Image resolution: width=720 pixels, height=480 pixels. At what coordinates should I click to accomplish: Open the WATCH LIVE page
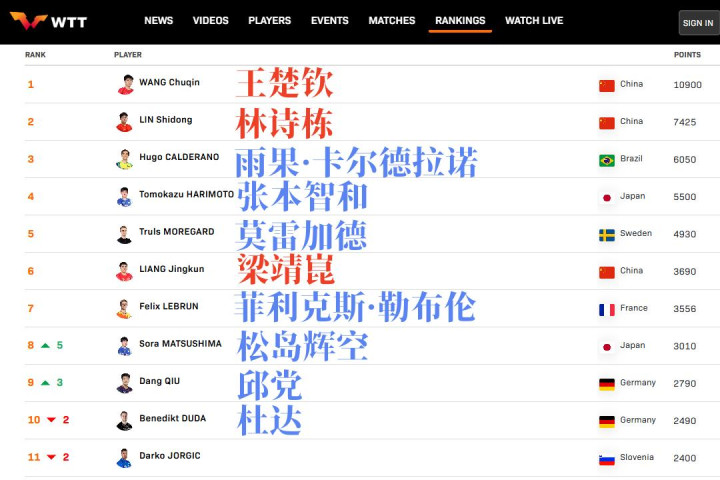(534, 21)
